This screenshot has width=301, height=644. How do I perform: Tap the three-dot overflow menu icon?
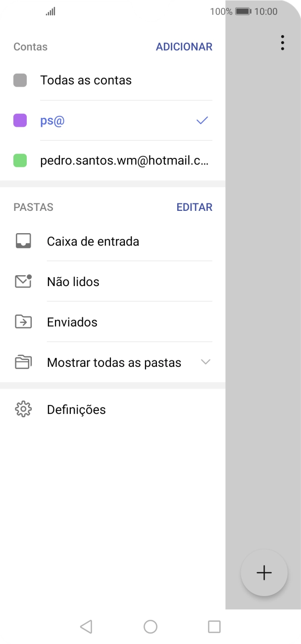tap(282, 43)
